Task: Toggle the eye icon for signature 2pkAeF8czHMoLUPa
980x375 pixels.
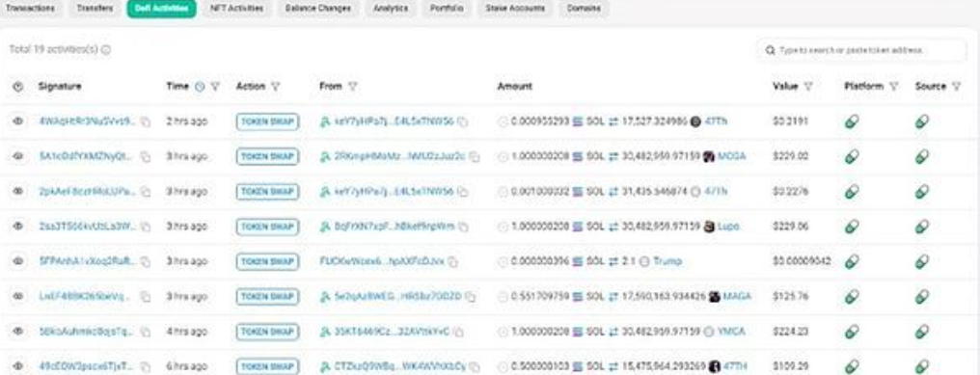Action: click(x=18, y=191)
